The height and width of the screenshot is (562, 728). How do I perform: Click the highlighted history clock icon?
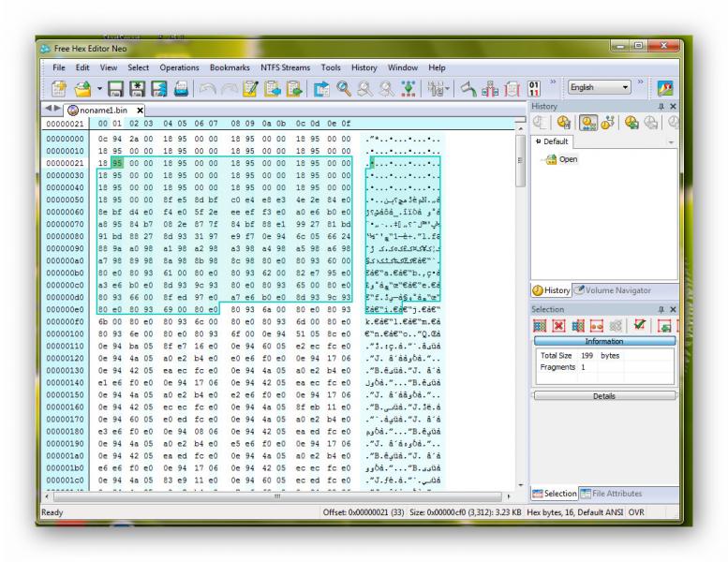(587, 123)
